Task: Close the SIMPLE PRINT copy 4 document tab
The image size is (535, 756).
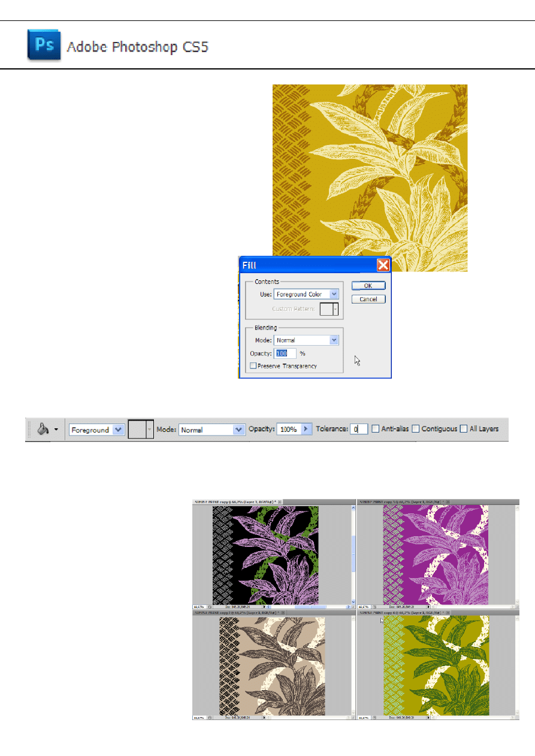Action: (448, 613)
